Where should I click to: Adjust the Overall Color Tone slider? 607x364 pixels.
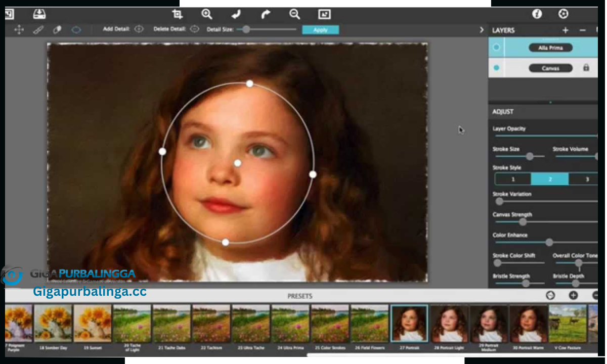[579, 263]
